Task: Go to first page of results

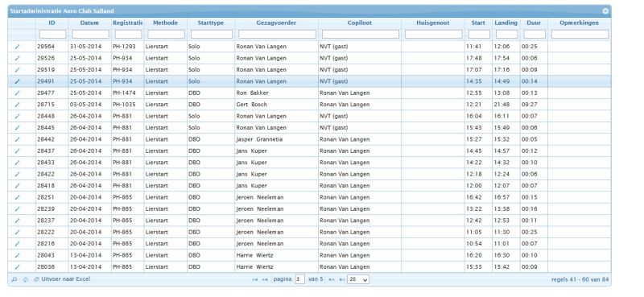Action: [x=255, y=279]
